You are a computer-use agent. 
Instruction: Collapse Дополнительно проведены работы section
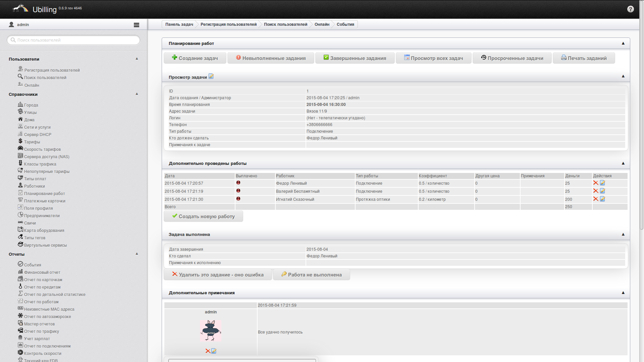click(x=623, y=163)
